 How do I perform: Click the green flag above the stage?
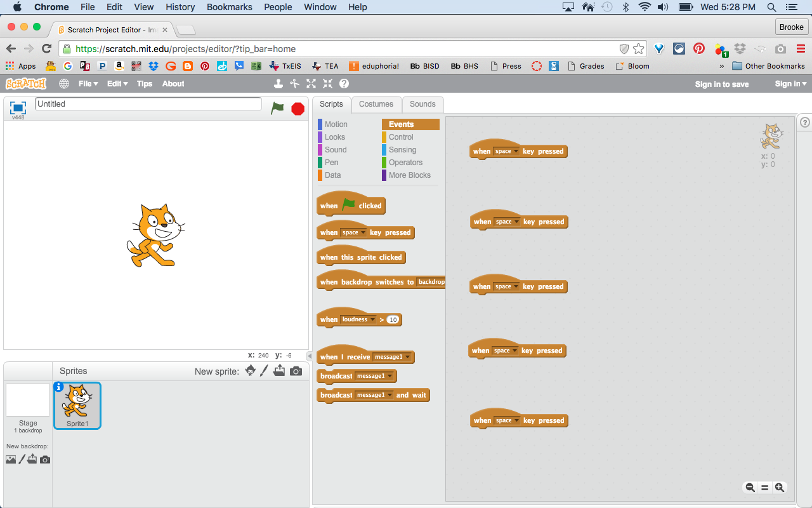tap(277, 108)
